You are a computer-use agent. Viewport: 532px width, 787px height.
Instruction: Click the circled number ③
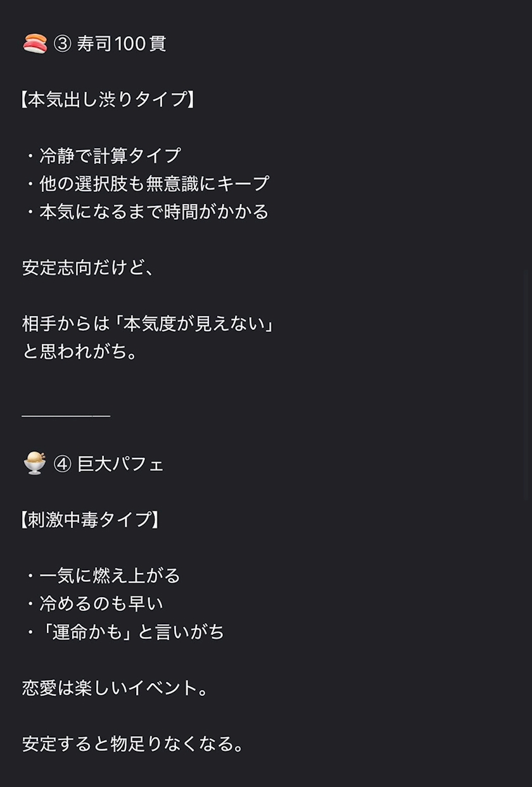coord(62,44)
